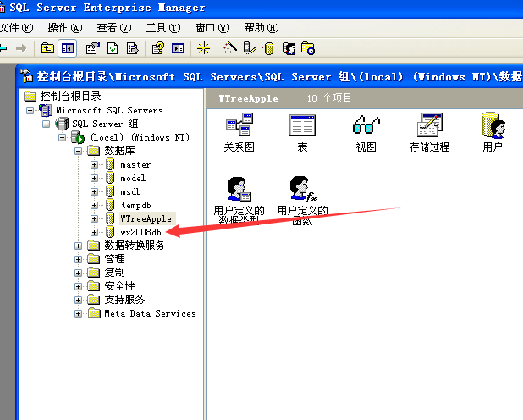Select the model database tree item

[133, 178]
